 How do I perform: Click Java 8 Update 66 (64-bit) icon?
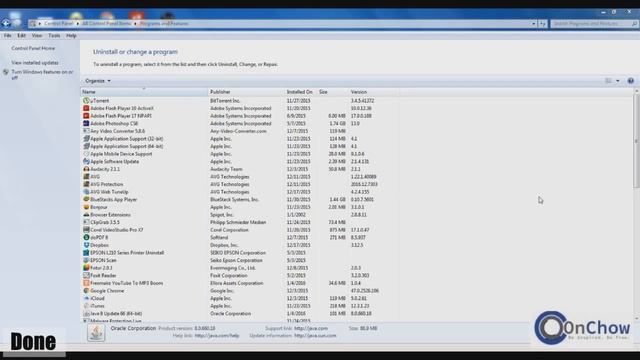pyautogui.click(x=86, y=313)
